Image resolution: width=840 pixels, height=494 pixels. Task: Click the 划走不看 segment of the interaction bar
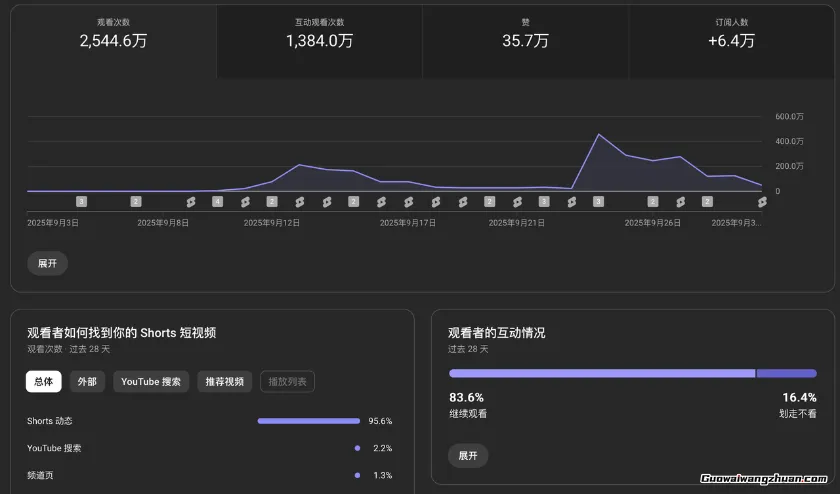tap(787, 373)
